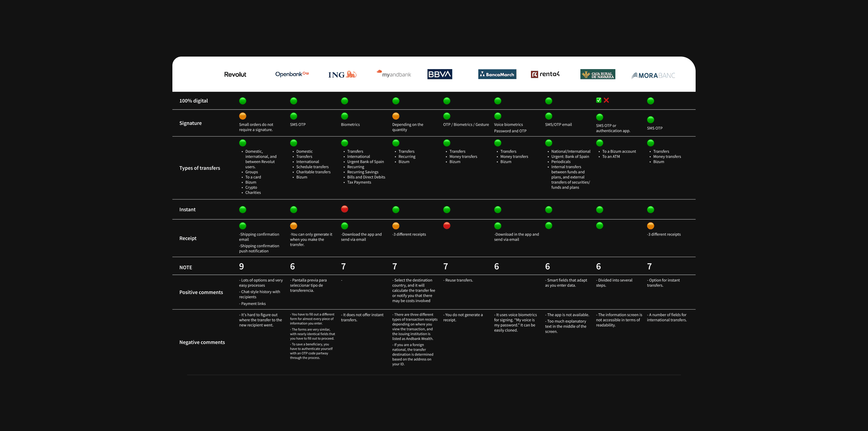This screenshot has height=431, width=868.
Task: Click MoraBanc's orange Receipt status dot
Action: (x=650, y=226)
